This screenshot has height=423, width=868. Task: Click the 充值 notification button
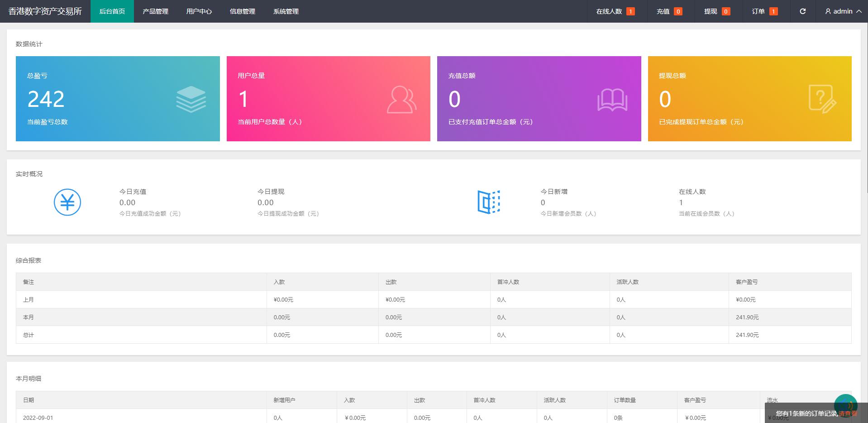click(x=669, y=11)
